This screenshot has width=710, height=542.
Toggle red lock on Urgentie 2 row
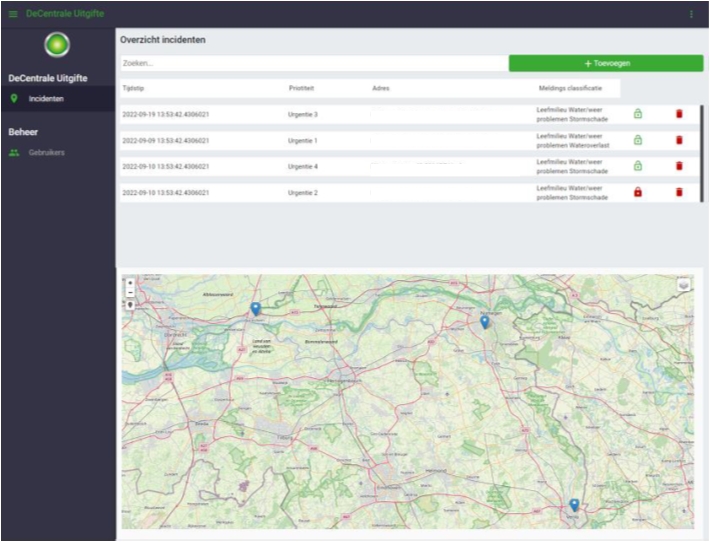(638, 192)
